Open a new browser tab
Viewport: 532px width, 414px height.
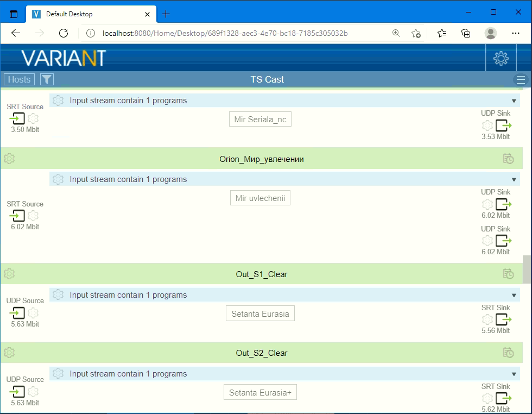(x=166, y=14)
